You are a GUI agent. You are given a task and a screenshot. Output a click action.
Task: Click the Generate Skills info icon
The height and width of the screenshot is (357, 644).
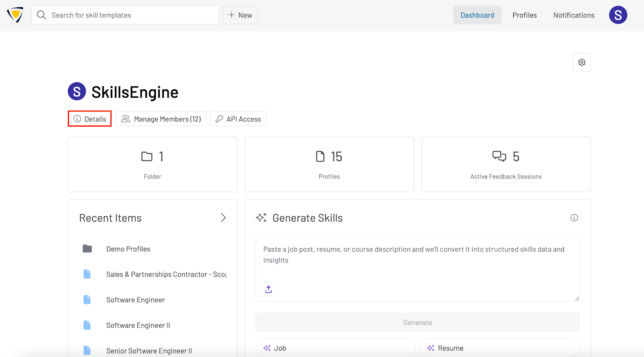pos(574,218)
